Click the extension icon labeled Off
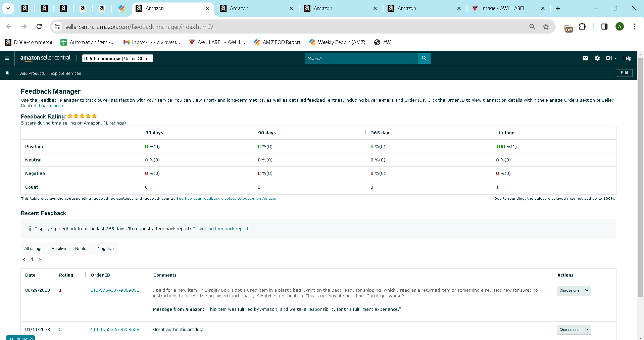The image size is (644, 340). tap(568, 29)
